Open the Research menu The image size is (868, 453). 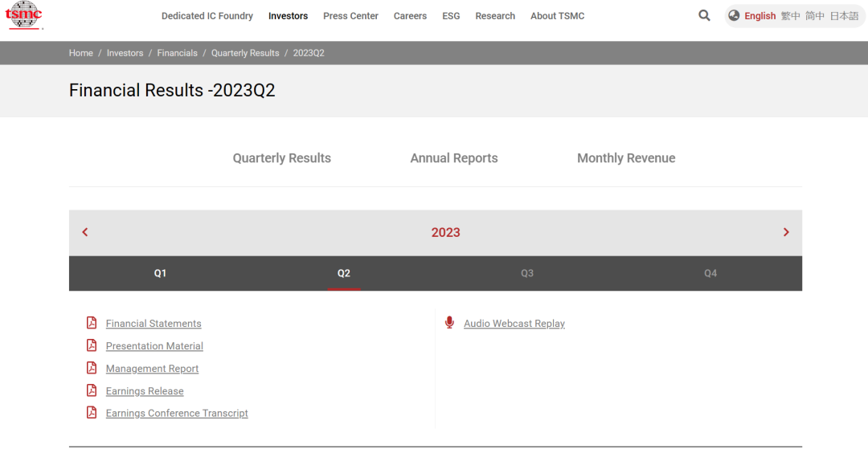coord(495,16)
